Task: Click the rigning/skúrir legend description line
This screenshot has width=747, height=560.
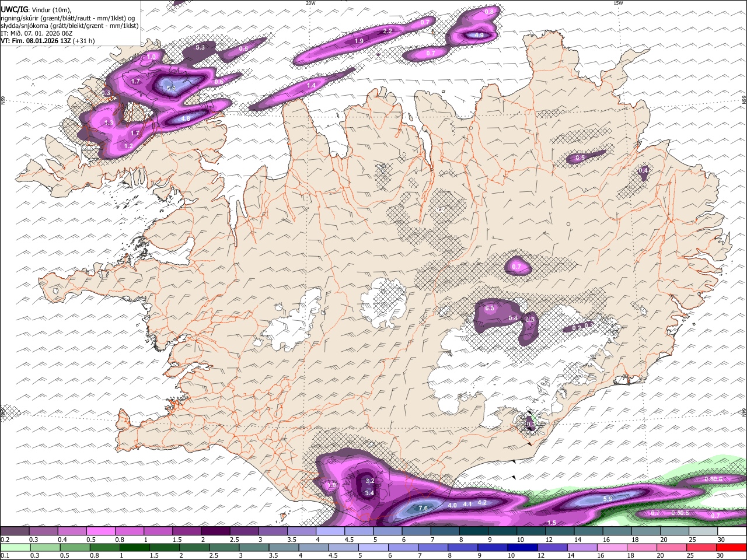Action: pos(68,17)
